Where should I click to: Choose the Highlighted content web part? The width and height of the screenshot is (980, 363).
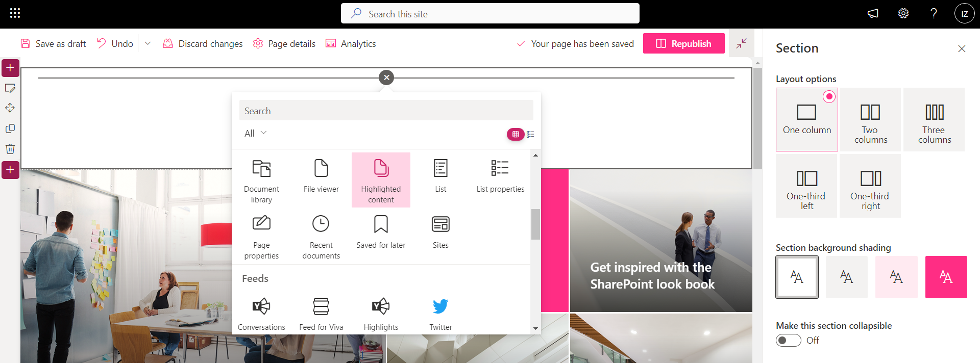[x=381, y=180]
